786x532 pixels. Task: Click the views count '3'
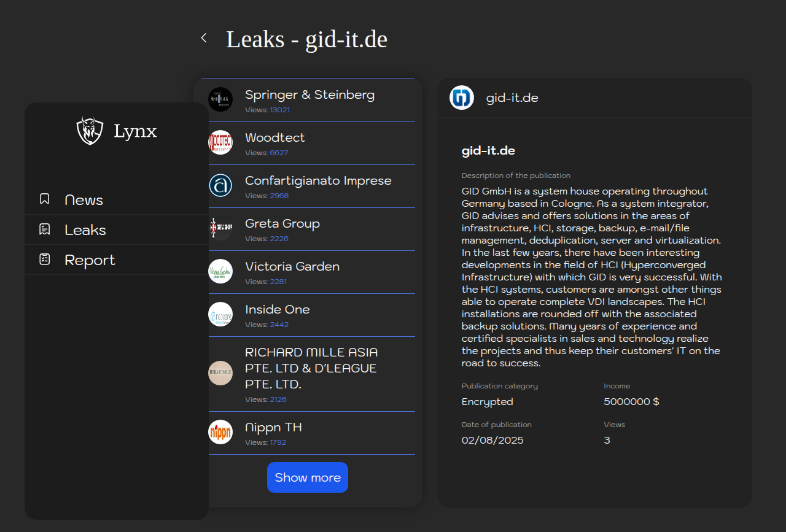pyautogui.click(x=607, y=441)
